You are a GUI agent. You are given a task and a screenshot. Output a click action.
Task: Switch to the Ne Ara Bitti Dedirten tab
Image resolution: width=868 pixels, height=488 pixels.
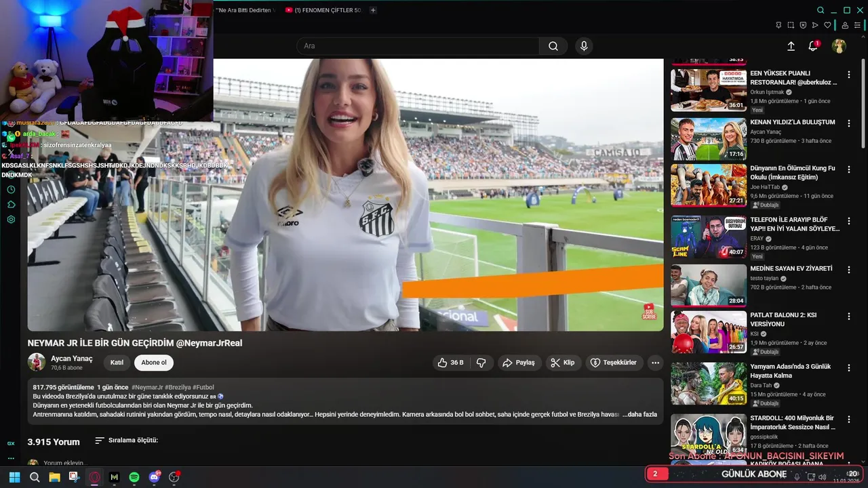pos(245,10)
